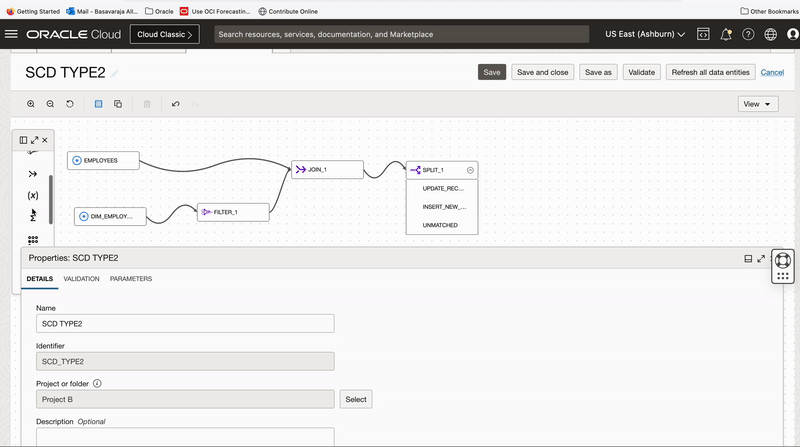Viewport: 800px width, 447px height.
Task: Zoom out on the data flow canvas
Action: (x=50, y=104)
